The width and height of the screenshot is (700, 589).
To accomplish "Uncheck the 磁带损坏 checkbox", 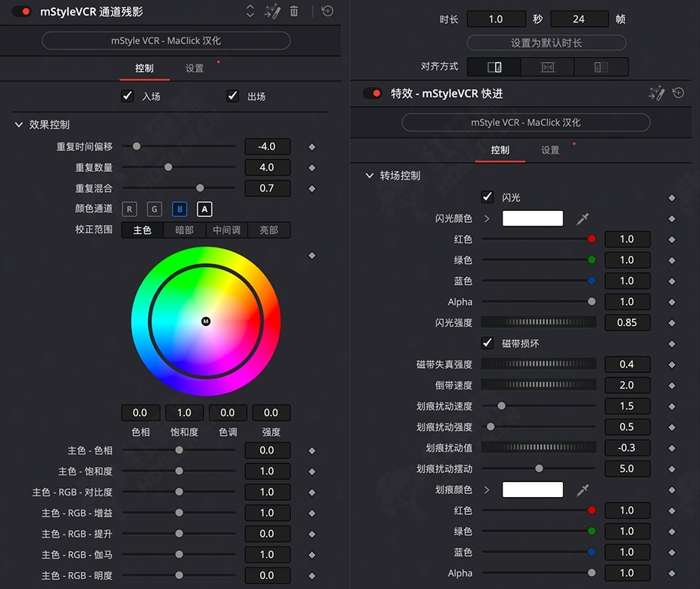I will [488, 343].
